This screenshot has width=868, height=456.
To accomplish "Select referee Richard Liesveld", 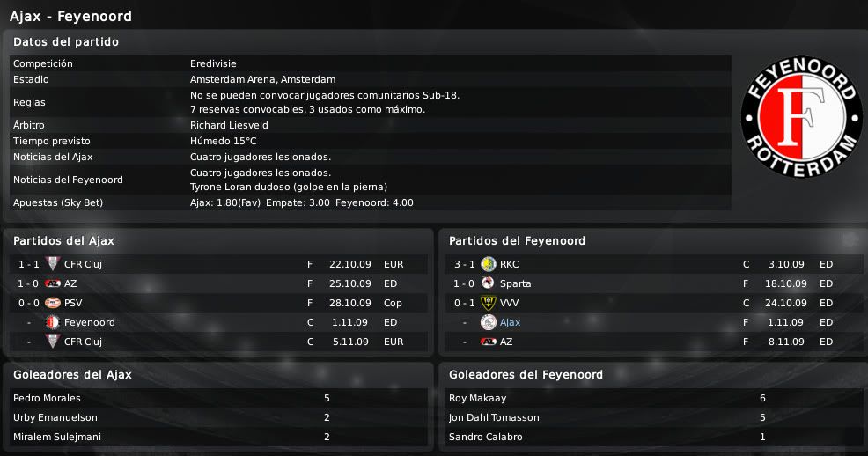I will 229,125.
